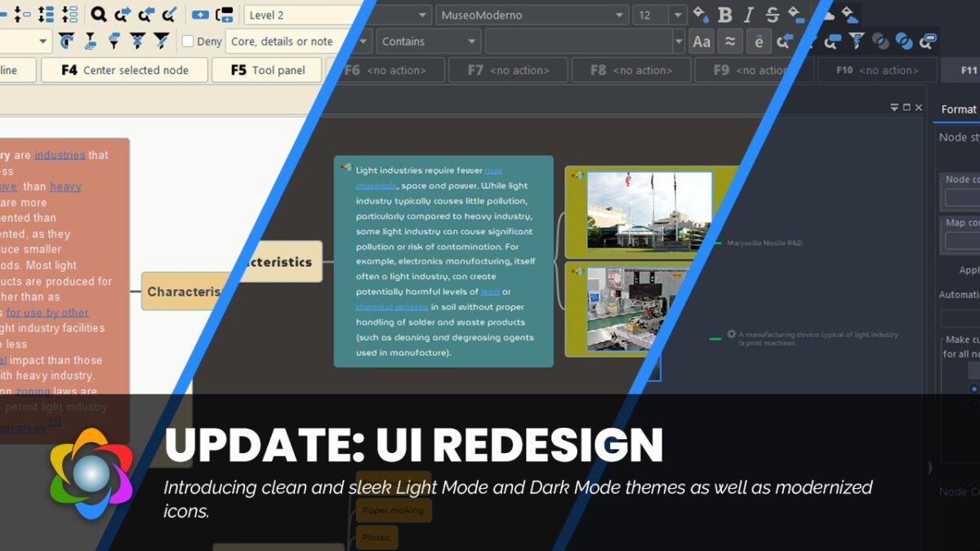980x551 pixels.
Task: Toggle Italic text formatting
Action: (749, 15)
